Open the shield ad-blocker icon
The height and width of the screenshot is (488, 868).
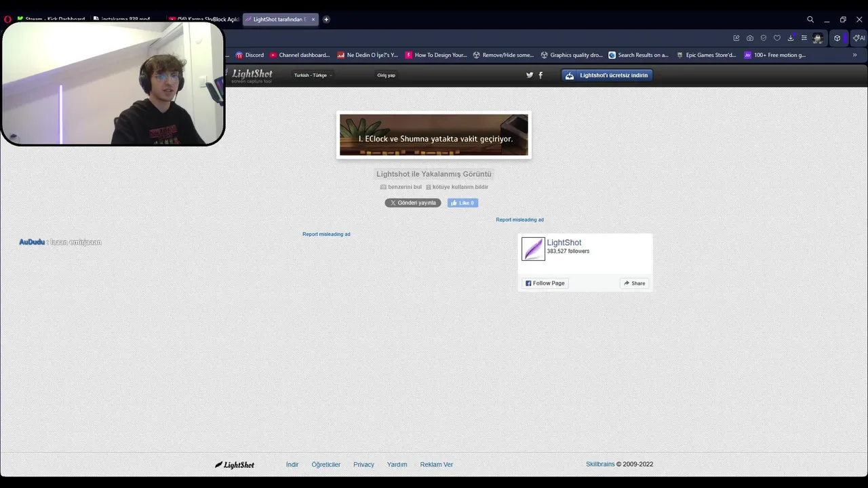(764, 38)
